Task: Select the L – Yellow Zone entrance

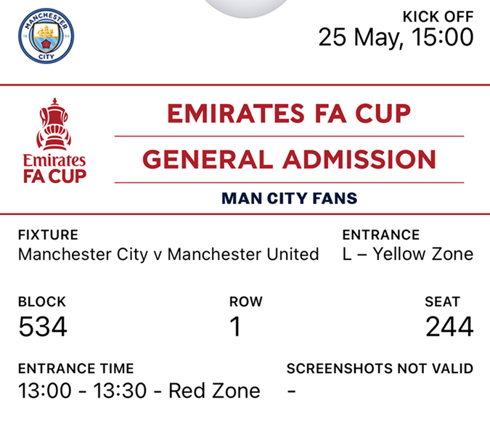Action: point(407,254)
